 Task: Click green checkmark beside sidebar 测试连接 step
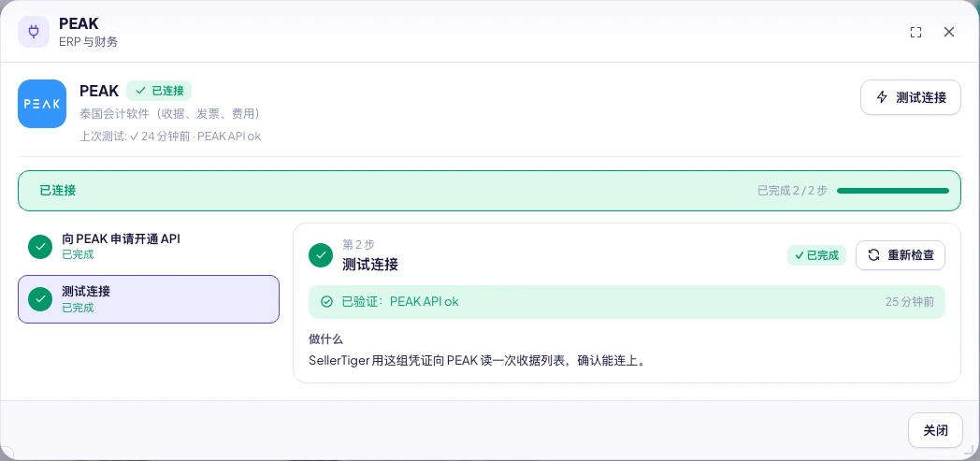tap(40, 299)
